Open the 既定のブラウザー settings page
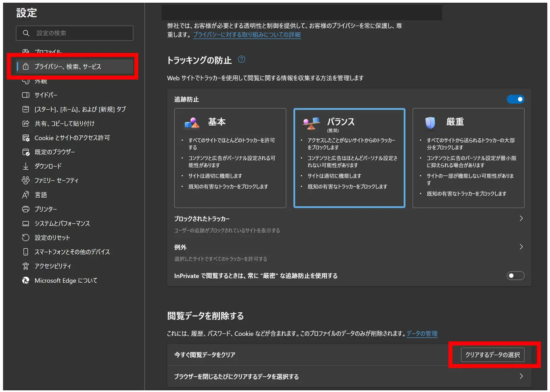This screenshot has width=550, height=392. [x=55, y=152]
